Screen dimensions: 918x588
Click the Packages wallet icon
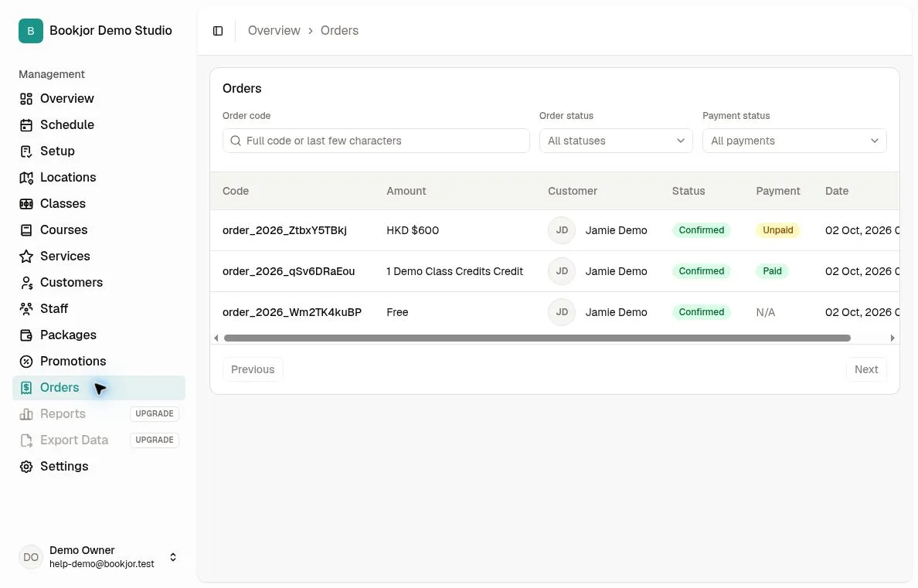tap(26, 335)
